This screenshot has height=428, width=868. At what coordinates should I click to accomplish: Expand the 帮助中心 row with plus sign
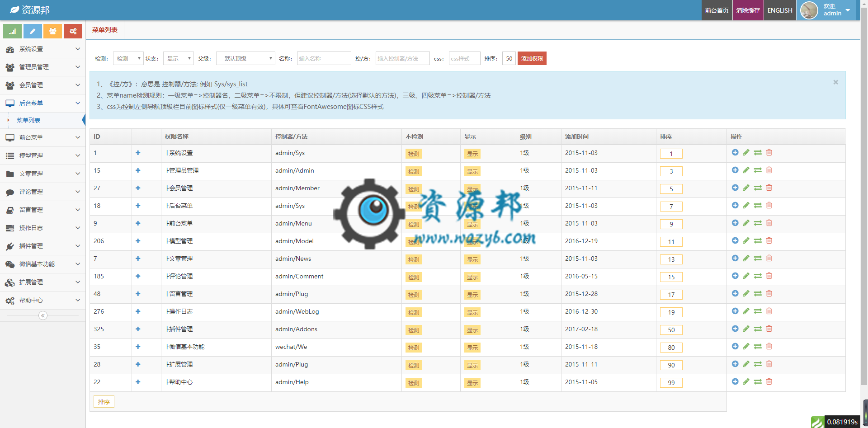coord(138,382)
